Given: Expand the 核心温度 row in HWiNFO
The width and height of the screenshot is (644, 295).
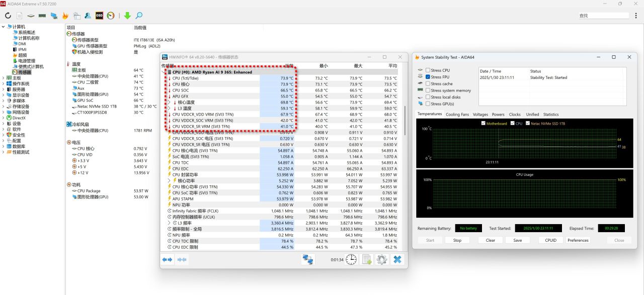Looking at the screenshot, I should [170, 103].
